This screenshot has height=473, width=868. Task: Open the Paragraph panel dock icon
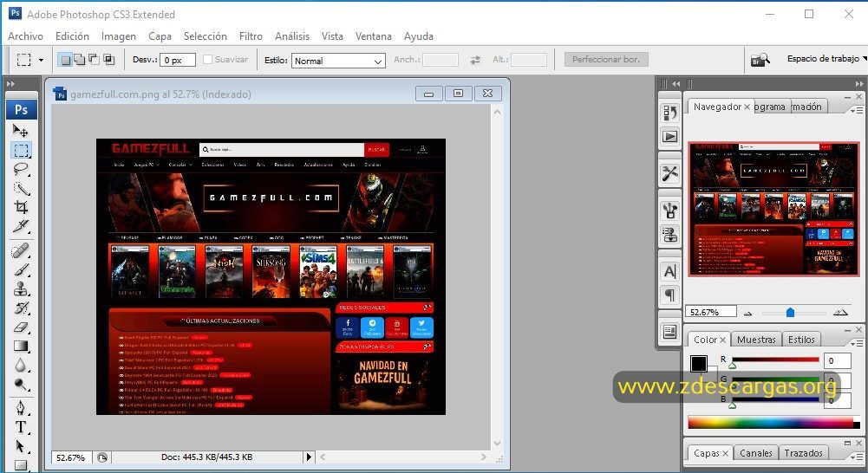coord(669,295)
